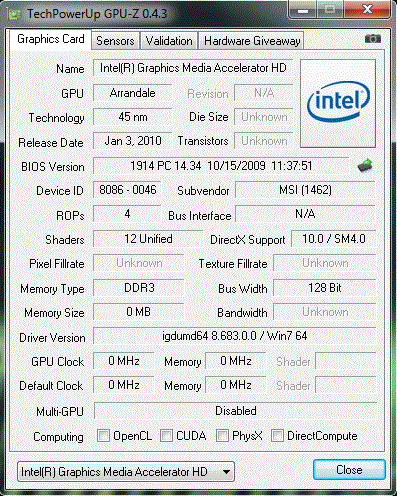Image resolution: width=397 pixels, height=496 pixels.
Task: Open the Hardware Giveaway tab
Action: point(252,41)
